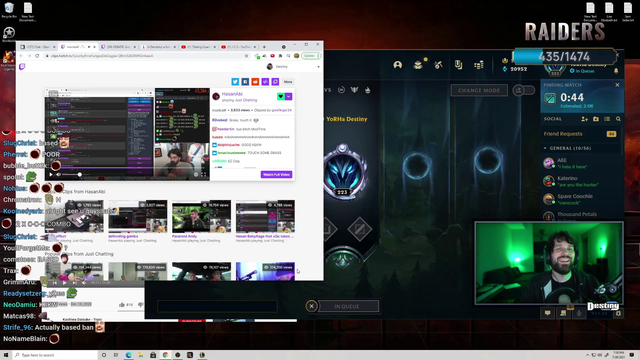Open a new Chrome tab with plus
This screenshot has width=640, height=360.
click(264, 47)
